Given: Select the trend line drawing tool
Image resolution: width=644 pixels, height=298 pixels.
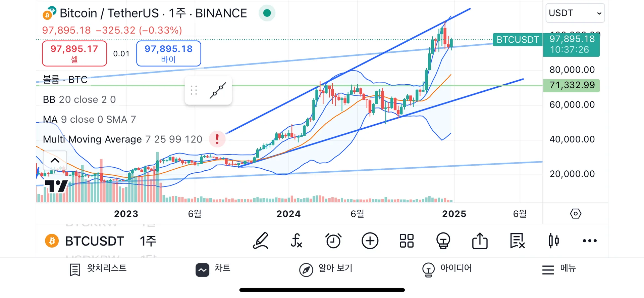Looking at the screenshot, I should click(218, 90).
